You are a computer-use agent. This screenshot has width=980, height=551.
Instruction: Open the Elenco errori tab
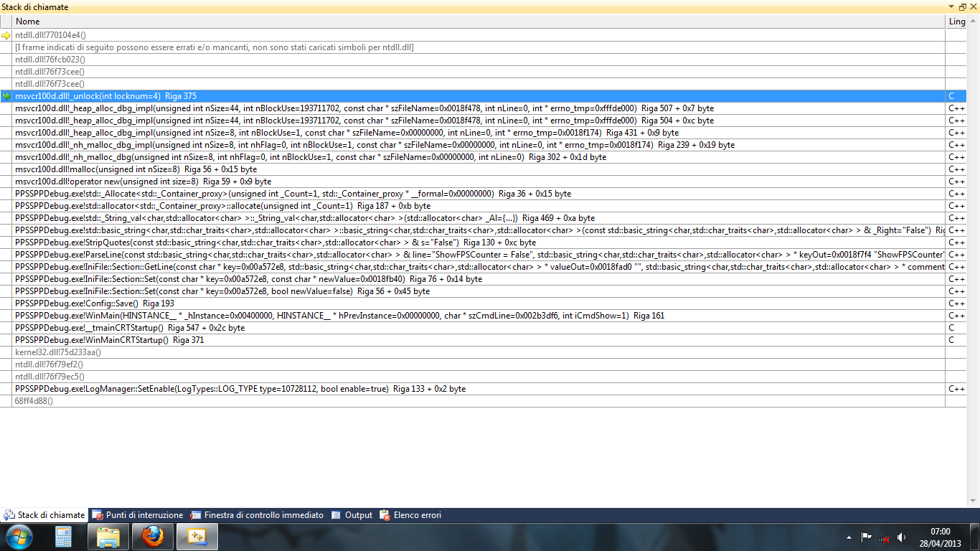[410, 515]
